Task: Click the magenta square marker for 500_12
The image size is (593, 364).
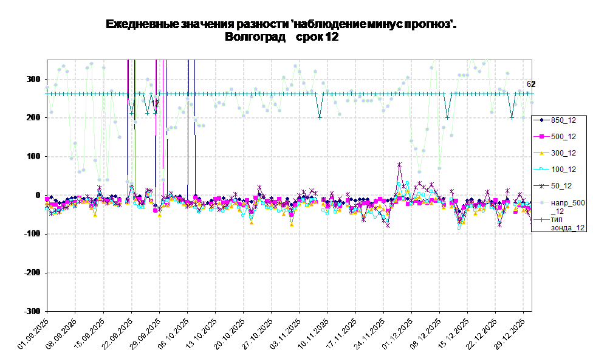Action: [542, 136]
